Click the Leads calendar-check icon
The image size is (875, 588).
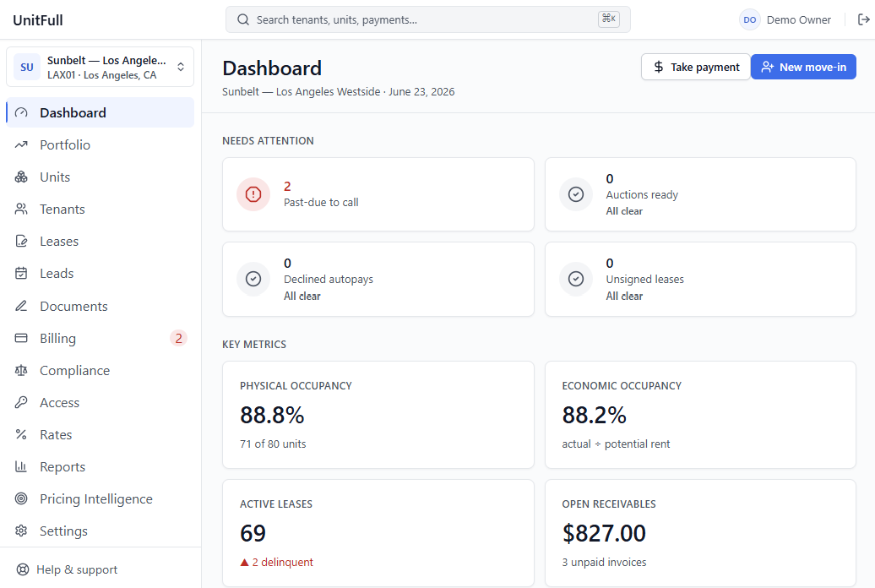(x=21, y=274)
